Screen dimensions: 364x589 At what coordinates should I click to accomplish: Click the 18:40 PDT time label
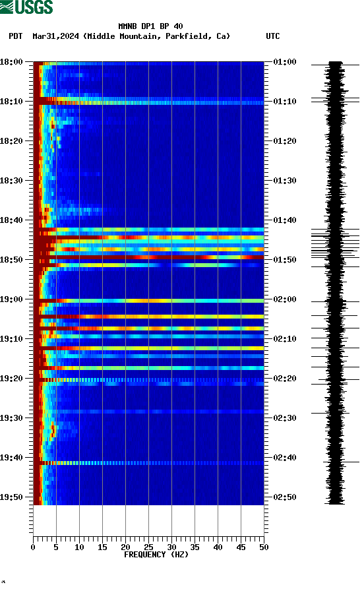click(x=11, y=220)
